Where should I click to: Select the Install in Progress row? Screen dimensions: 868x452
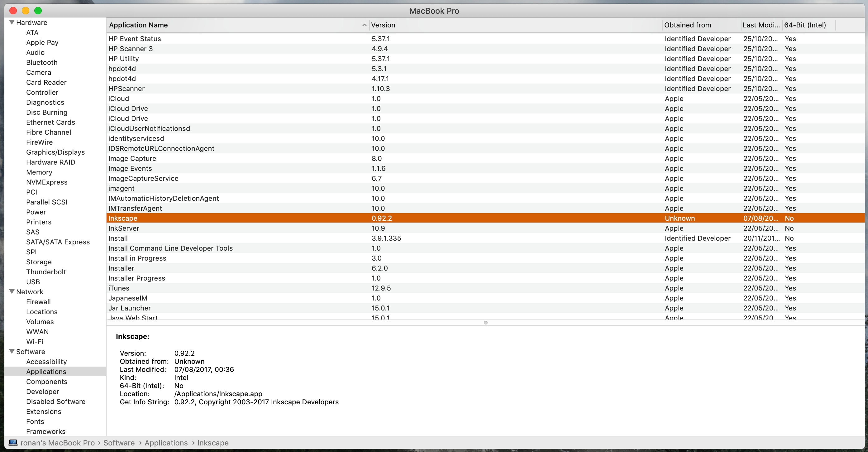tap(485, 258)
